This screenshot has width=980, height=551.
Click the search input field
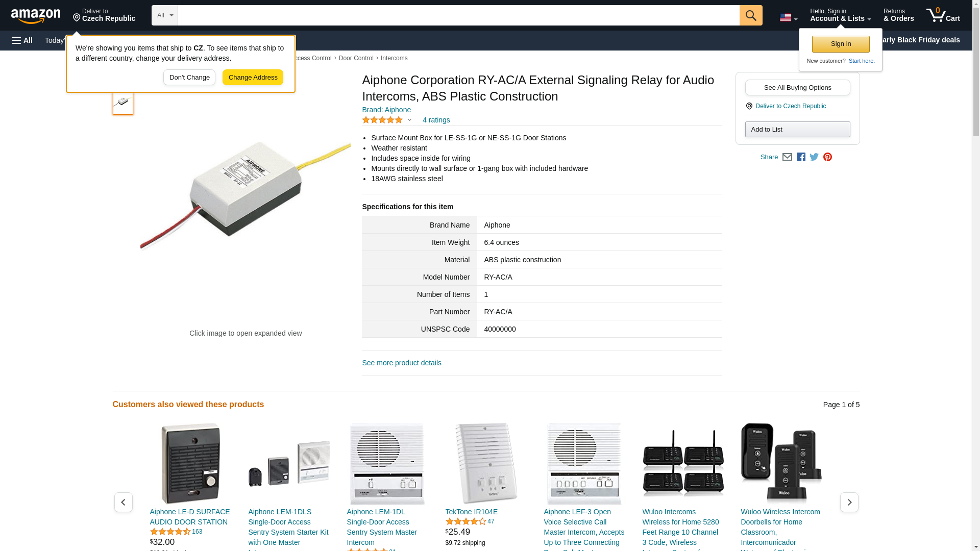458,15
